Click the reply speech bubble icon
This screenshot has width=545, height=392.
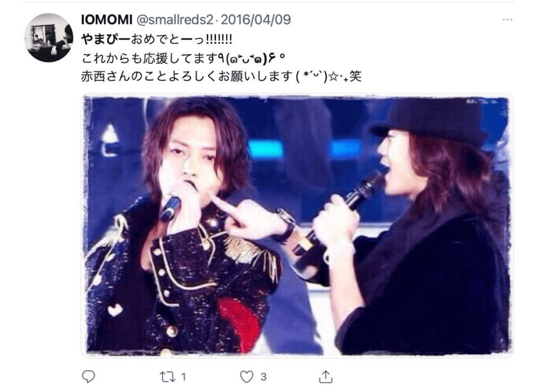coord(88,377)
